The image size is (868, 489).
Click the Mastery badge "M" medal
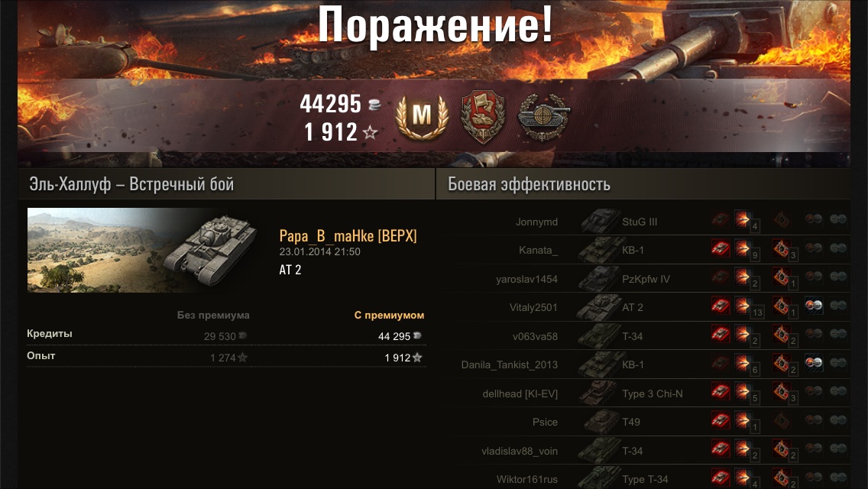422,117
